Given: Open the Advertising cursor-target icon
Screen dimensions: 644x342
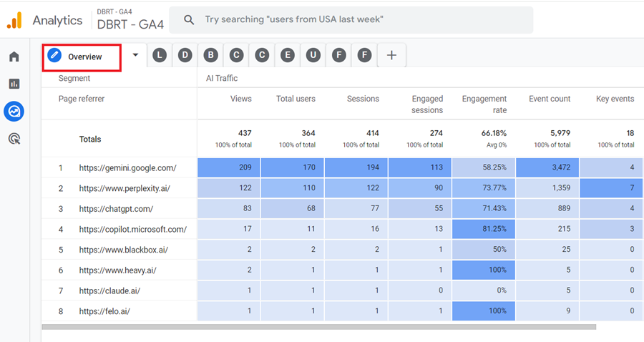Looking at the screenshot, I should (x=14, y=139).
